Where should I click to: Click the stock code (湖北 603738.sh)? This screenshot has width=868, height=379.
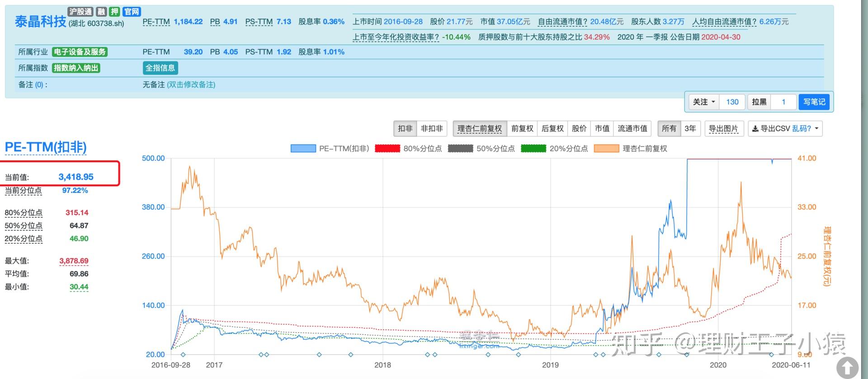point(96,23)
